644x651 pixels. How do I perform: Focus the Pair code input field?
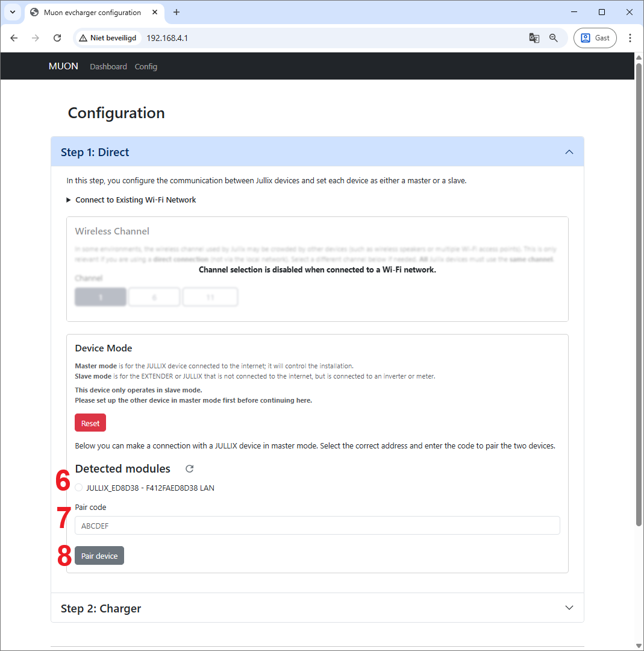(x=317, y=526)
